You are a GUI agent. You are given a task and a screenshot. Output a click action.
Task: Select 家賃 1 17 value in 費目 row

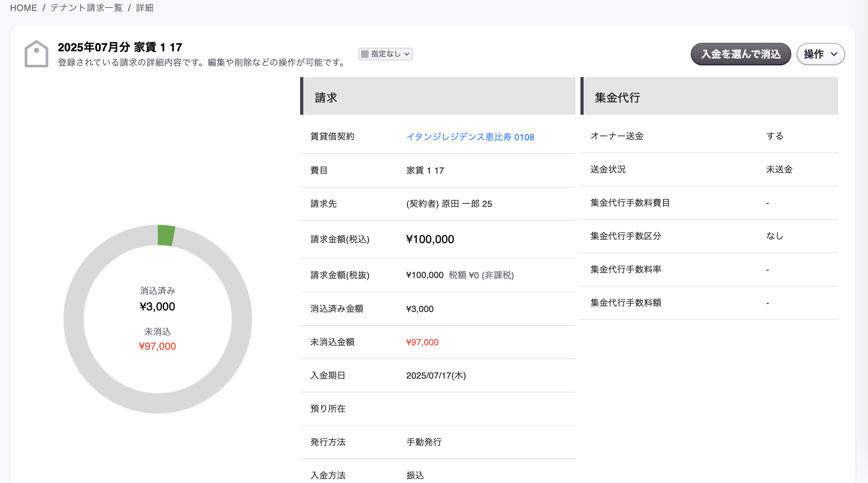425,170
